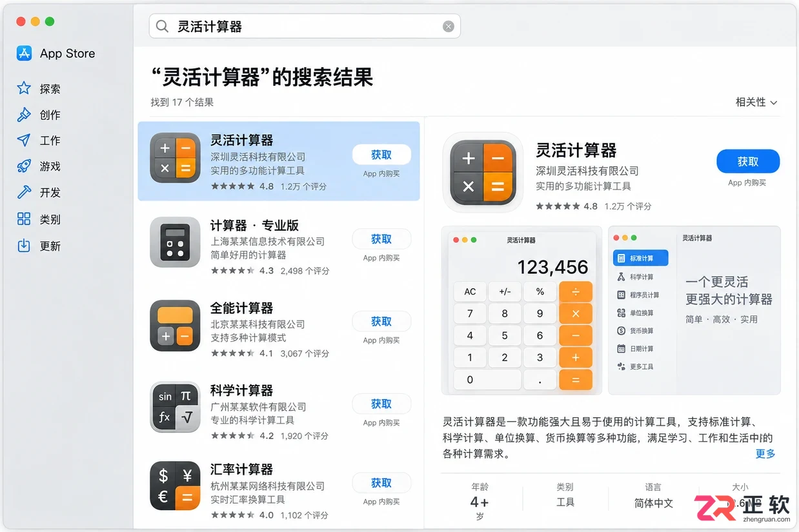The width and height of the screenshot is (799, 532).
Task: Select the 游戏 sidebar item label
Action: point(50,166)
